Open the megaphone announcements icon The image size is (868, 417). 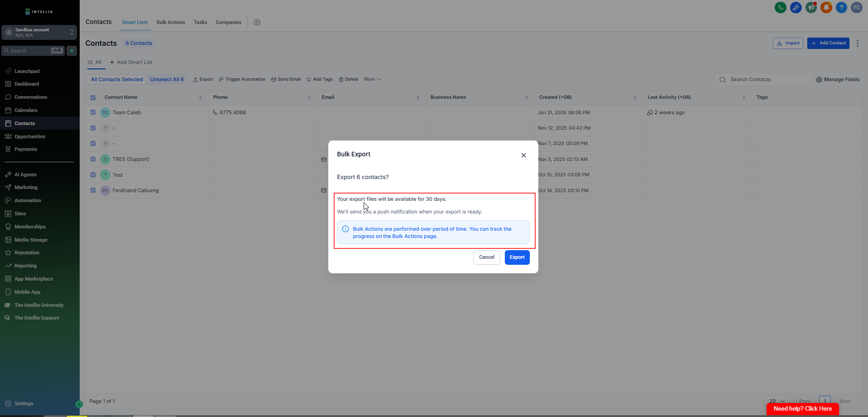pos(811,7)
